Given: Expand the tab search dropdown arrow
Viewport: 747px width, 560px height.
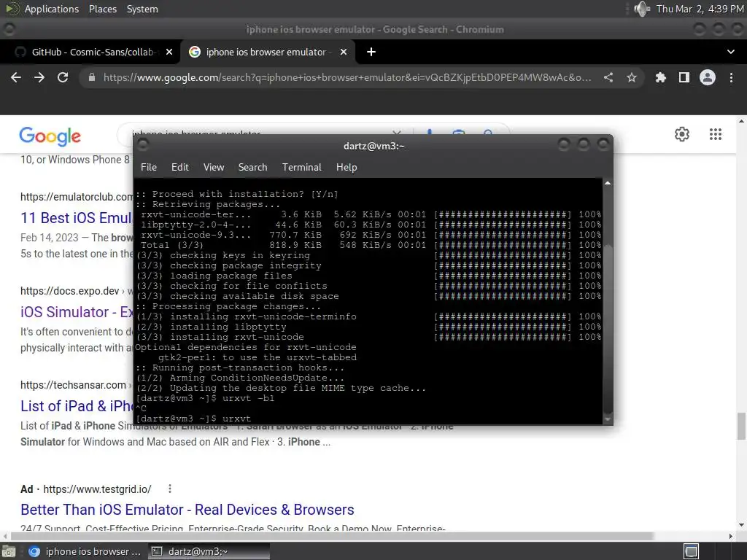Looking at the screenshot, I should pos(731,52).
